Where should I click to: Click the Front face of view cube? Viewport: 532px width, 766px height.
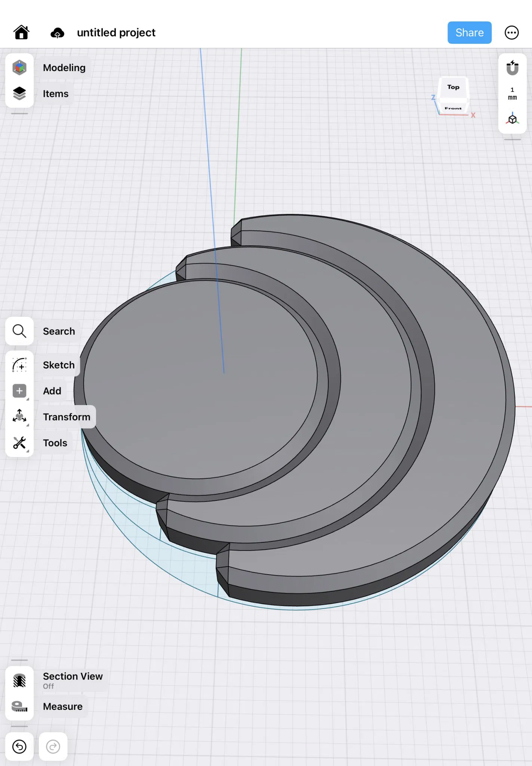click(x=453, y=108)
